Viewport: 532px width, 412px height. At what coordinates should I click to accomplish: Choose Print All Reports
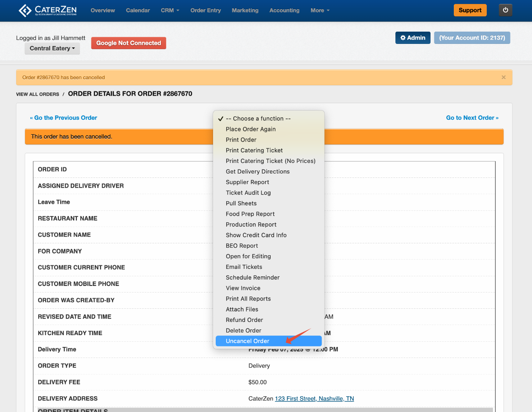click(x=268, y=299)
